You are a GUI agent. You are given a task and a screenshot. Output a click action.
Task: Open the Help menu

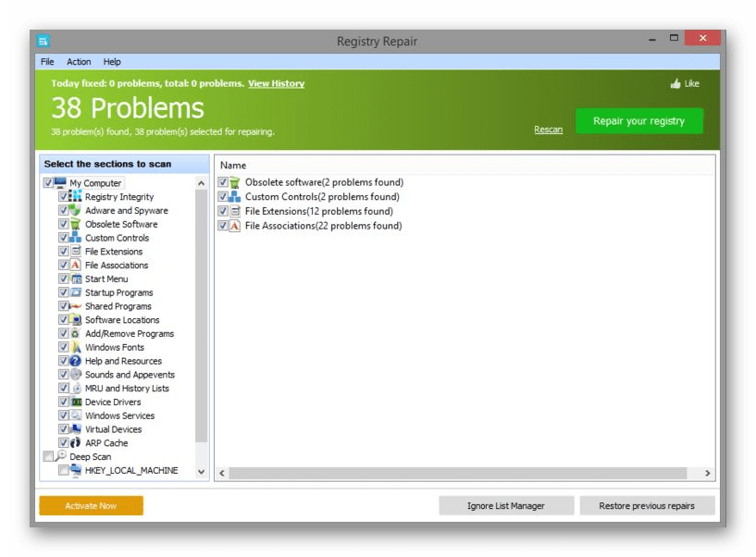click(112, 62)
